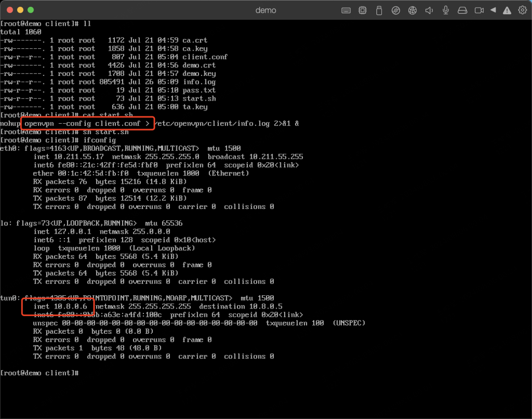The image size is (532, 419).
Task: Enter full screen with the green button
Action: [x=31, y=10]
